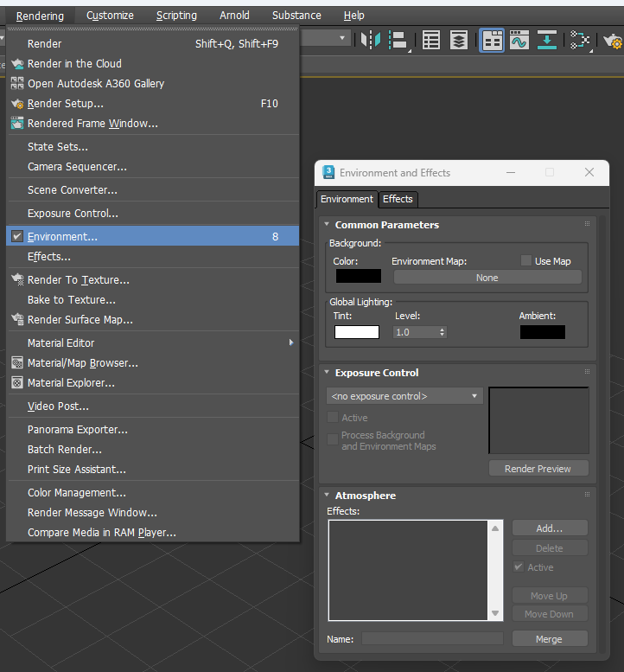The image size is (624, 672).
Task: Open the Tint white color swatch
Action: point(356,332)
